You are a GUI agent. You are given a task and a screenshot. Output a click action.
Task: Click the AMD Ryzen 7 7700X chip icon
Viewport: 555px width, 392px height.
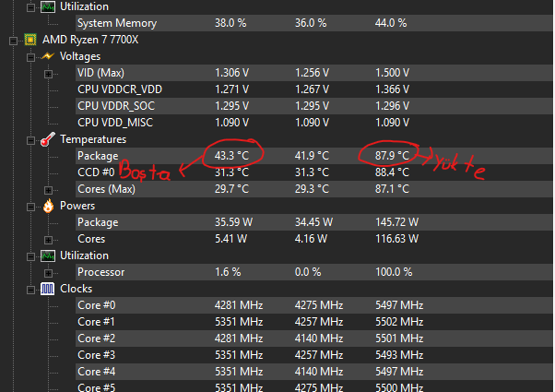click(x=30, y=41)
